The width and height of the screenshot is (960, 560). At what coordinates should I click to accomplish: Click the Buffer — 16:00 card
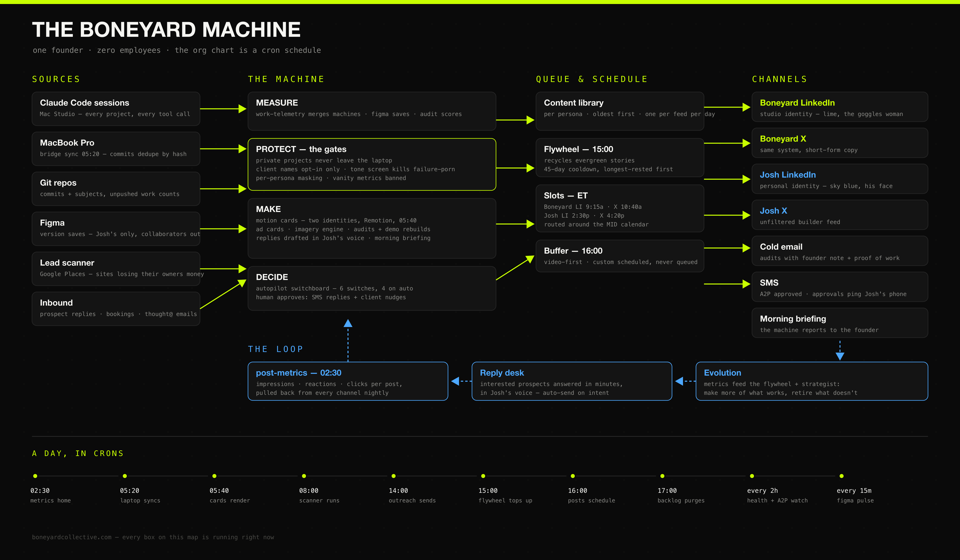pyautogui.click(x=620, y=256)
